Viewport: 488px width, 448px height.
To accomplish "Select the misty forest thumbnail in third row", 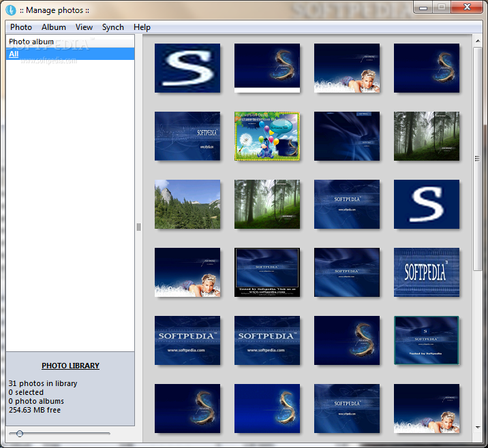I will (x=267, y=204).
